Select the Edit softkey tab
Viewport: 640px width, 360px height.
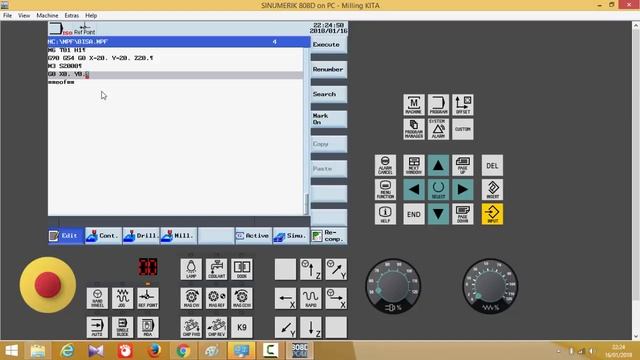[x=66, y=236]
